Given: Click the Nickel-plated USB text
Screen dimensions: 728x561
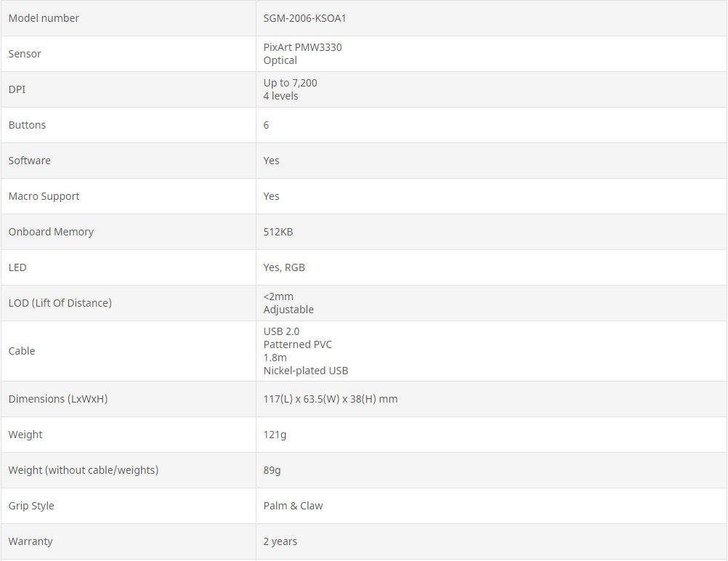Looking at the screenshot, I should pos(305,371).
